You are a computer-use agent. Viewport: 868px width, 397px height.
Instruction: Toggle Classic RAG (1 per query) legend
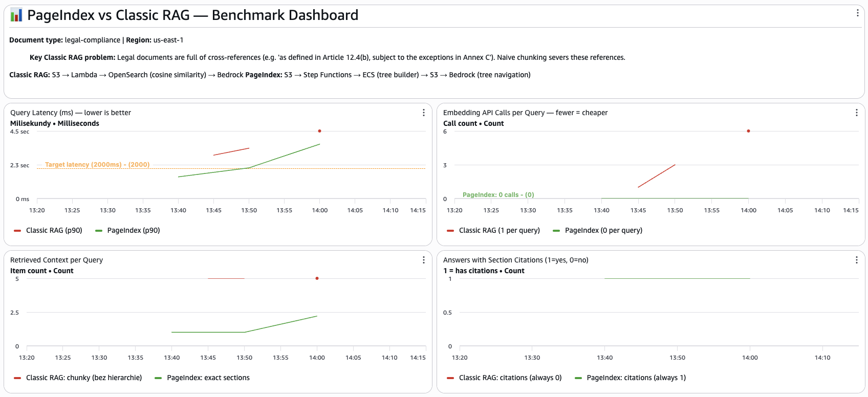coord(493,230)
